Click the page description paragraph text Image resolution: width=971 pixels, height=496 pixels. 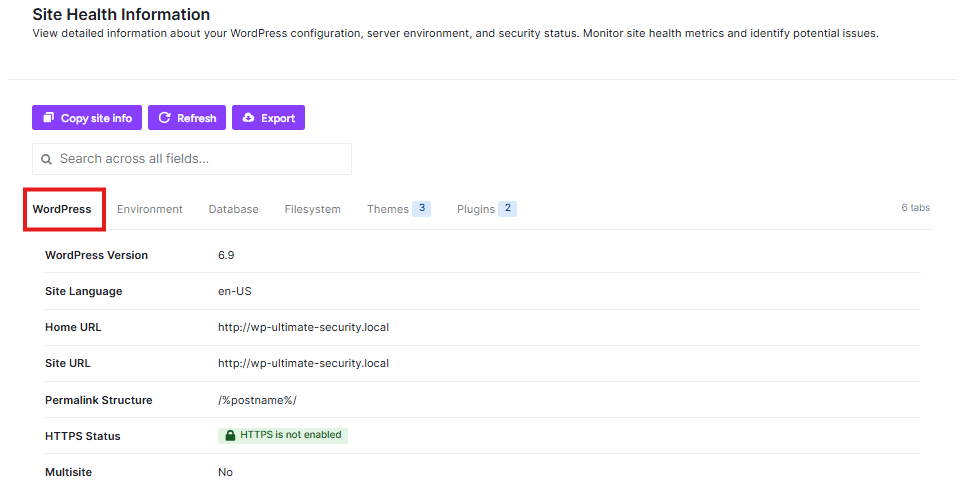tap(456, 33)
